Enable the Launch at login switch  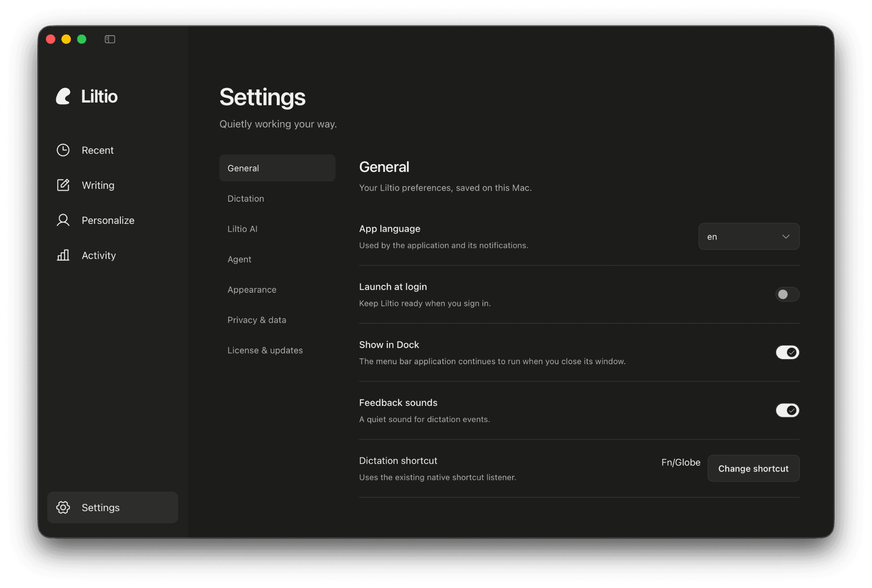(x=787, y=294)
